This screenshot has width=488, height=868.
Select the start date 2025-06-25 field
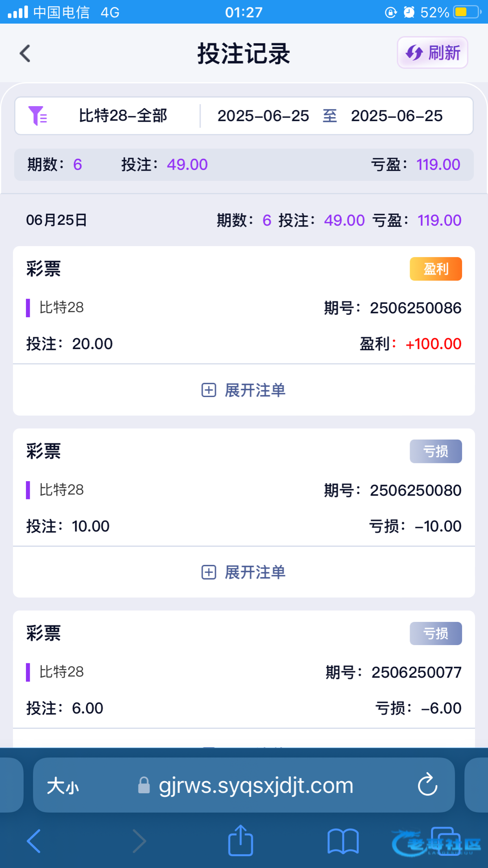point(263,116)
